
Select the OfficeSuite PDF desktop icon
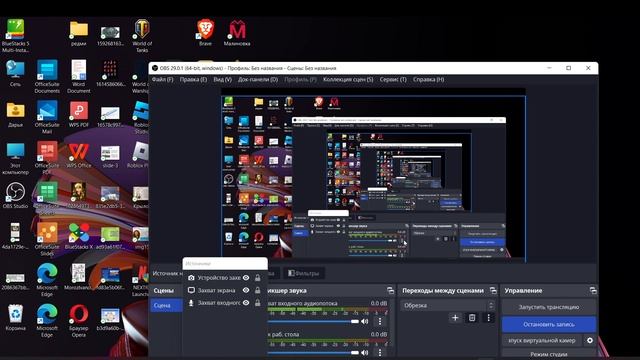(47, 158)
